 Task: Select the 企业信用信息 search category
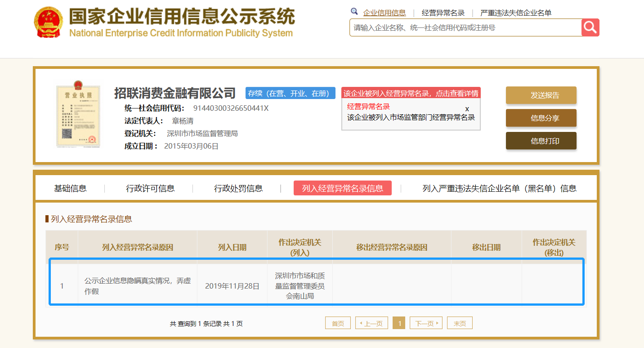[x=385, y=13]
